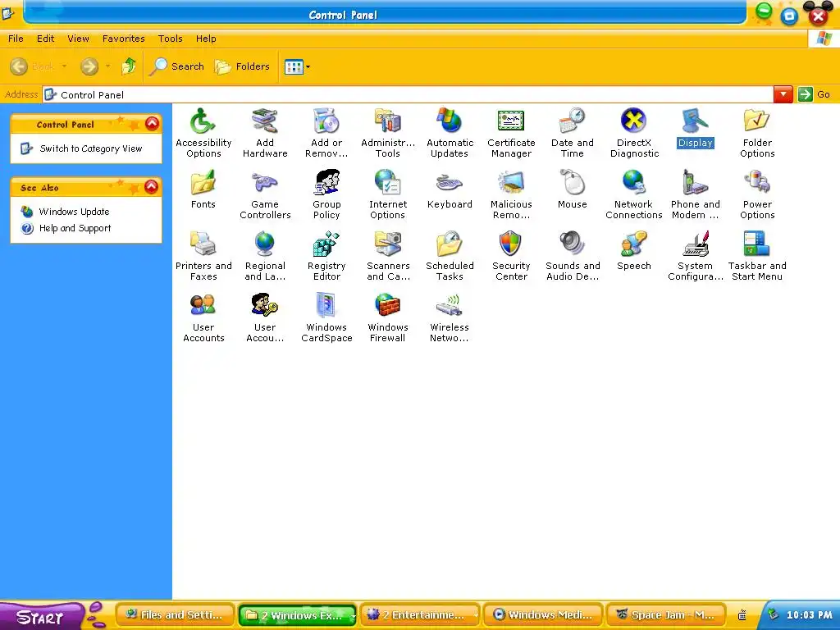Open the Tools menu
840x630 pixels.
click(x=171, y=39)
